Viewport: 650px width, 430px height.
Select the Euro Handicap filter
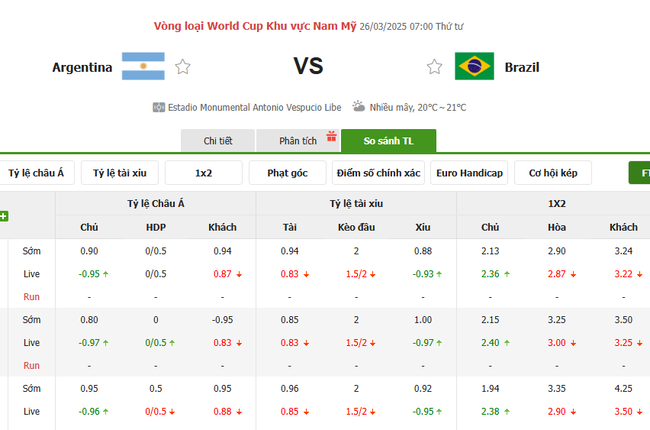click(471, 173)
